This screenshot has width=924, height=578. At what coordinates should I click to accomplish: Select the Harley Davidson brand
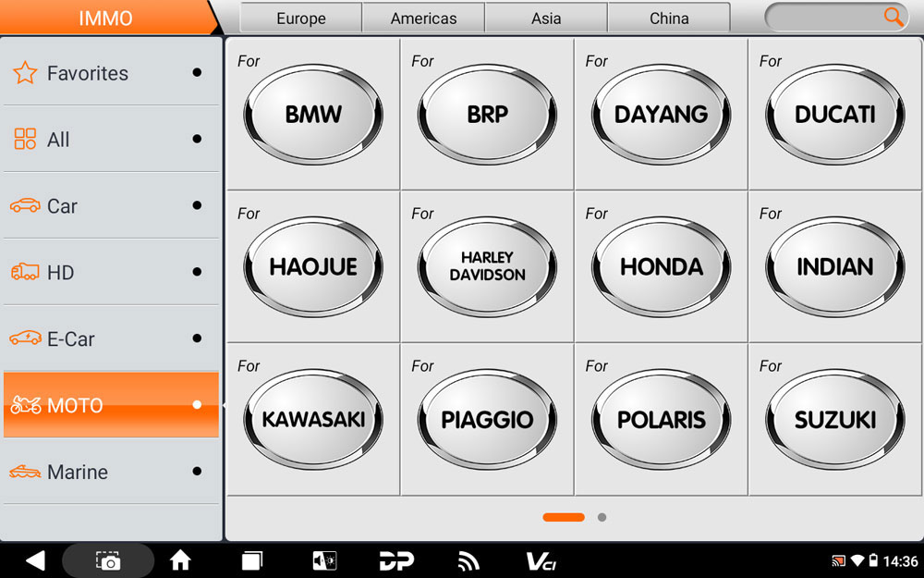point(486,267)
